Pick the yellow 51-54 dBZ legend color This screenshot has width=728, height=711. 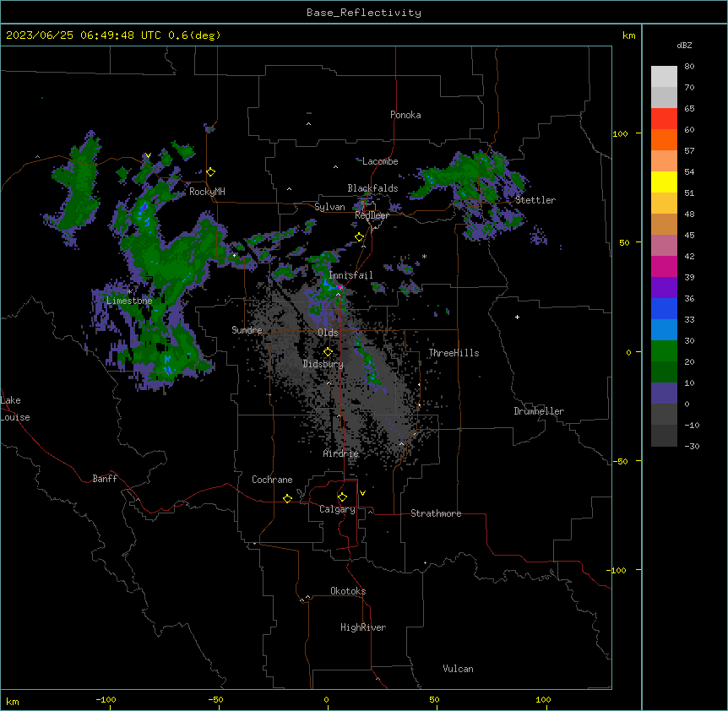[664, 182]
